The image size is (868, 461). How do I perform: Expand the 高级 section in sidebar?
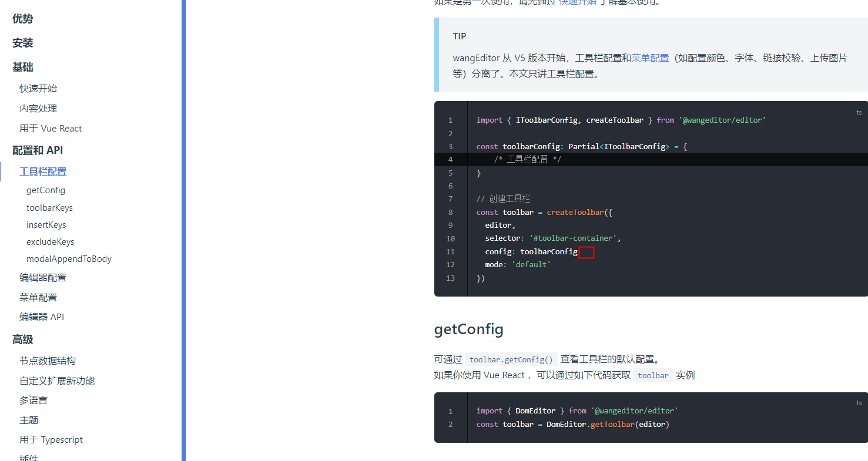point(22,339)
